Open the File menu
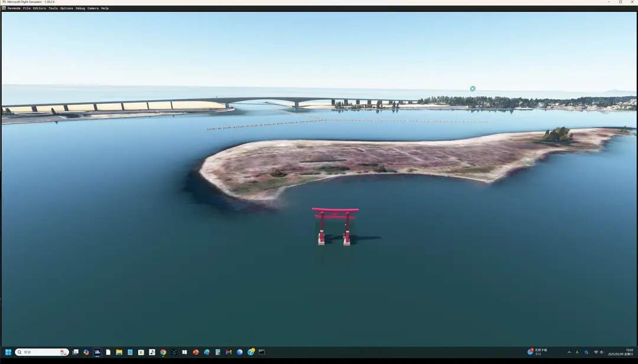 pyautogui.click(x=27, y=8)
